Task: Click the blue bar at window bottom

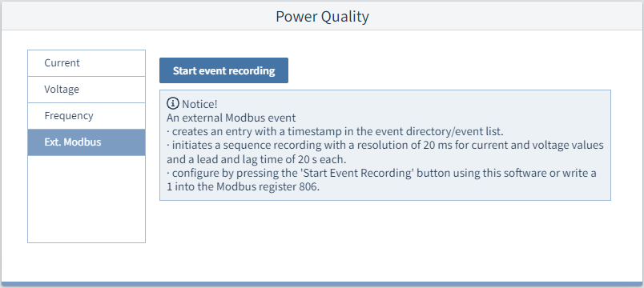Action: coord(322,284)
